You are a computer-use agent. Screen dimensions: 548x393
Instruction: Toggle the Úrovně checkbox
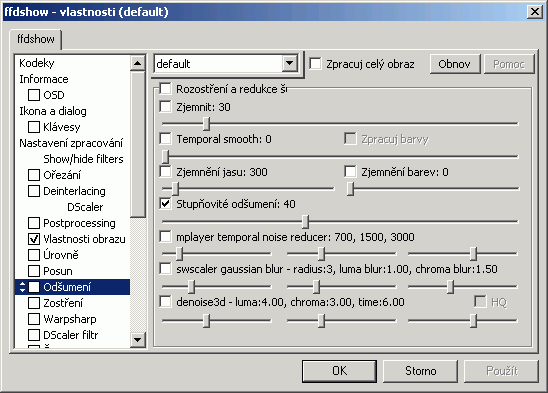click(34, 255)
